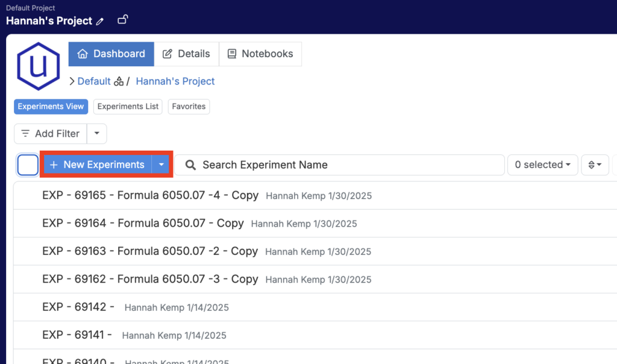Click the Search Experiment Name field
This screenshot has height=364, width=617.
tap(349, 165)
